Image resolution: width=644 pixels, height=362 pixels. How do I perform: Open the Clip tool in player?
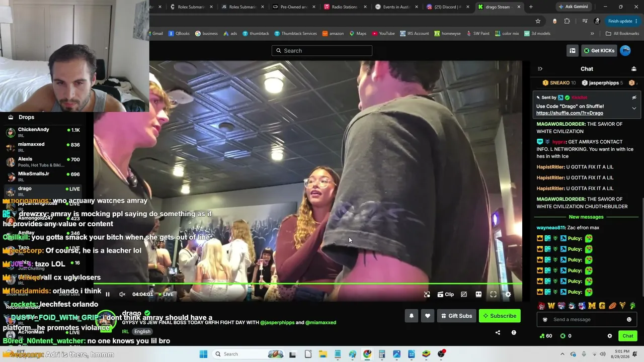pyautogui.click(x=445, y=294)
